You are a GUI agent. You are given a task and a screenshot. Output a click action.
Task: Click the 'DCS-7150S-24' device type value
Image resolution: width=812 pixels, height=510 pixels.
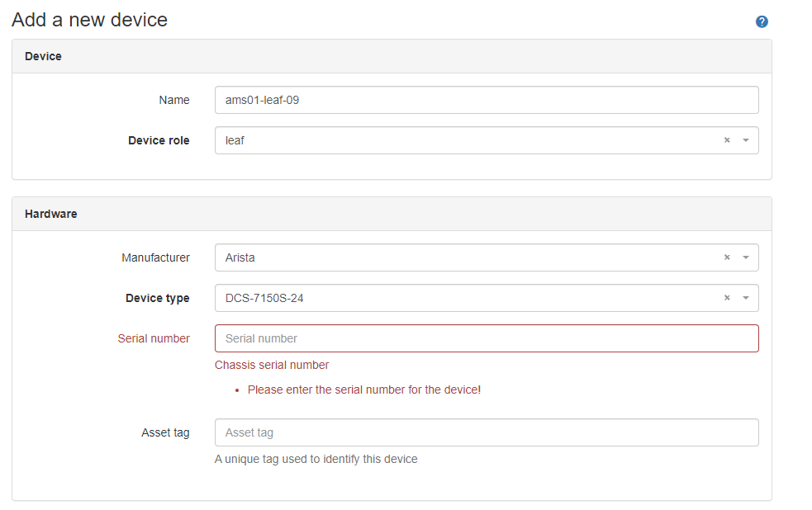(264, 298)
